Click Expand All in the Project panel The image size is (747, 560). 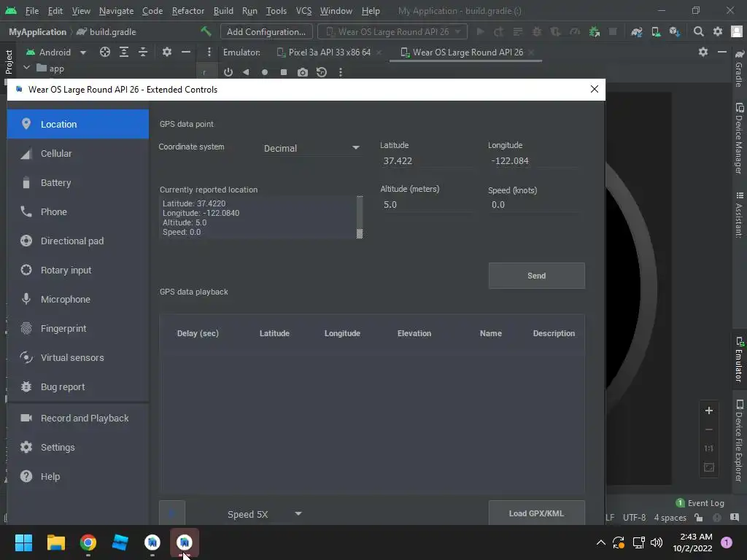[x=124, y=52]
